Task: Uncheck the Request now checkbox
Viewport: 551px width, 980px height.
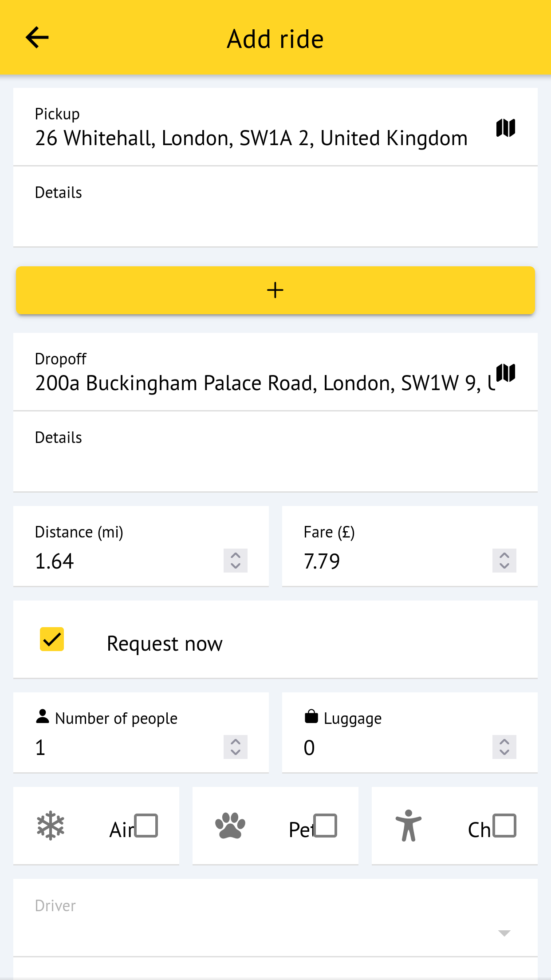Action: point(52,639)
